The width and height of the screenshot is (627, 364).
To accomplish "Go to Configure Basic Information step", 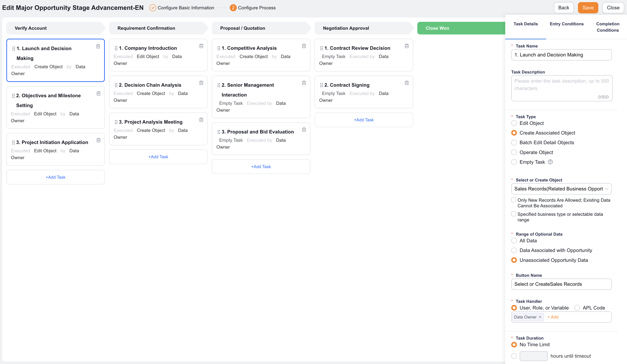I will click(x=182, y=8).
